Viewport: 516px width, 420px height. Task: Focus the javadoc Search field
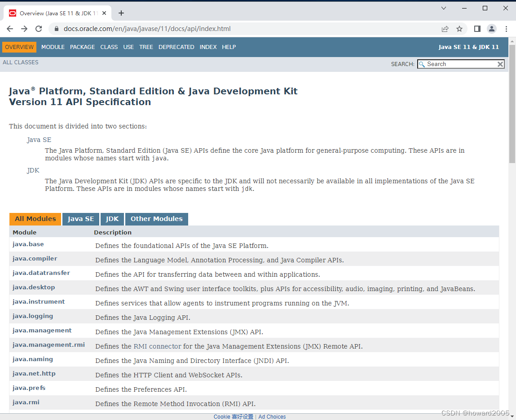click(x=461, y=64)
